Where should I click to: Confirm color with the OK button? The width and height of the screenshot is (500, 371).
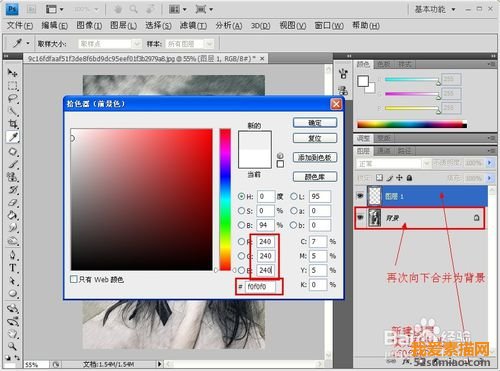[x=315, y=123]
